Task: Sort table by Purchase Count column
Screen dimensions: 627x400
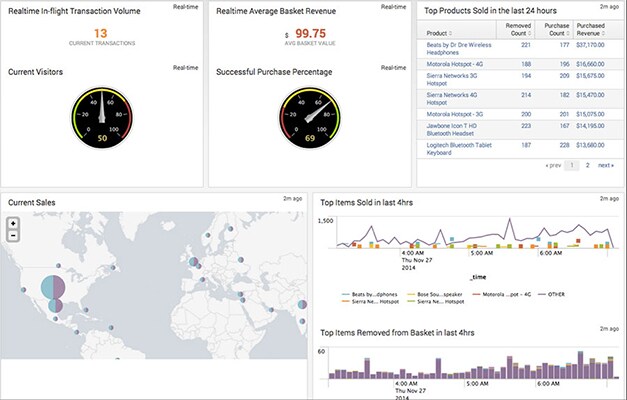Action: [x=556, y=30]
